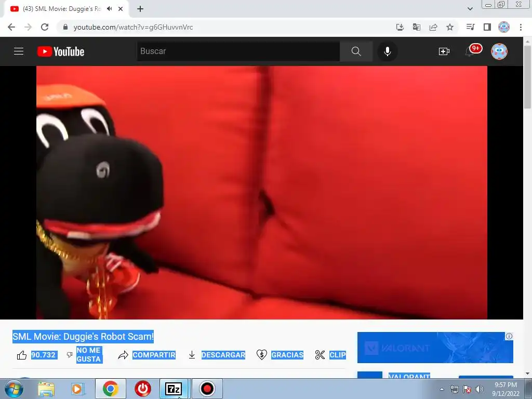This screenshot has width=532, height=399.
Task: Open the Action Center flag icon
Action: [x=467, y=389]
